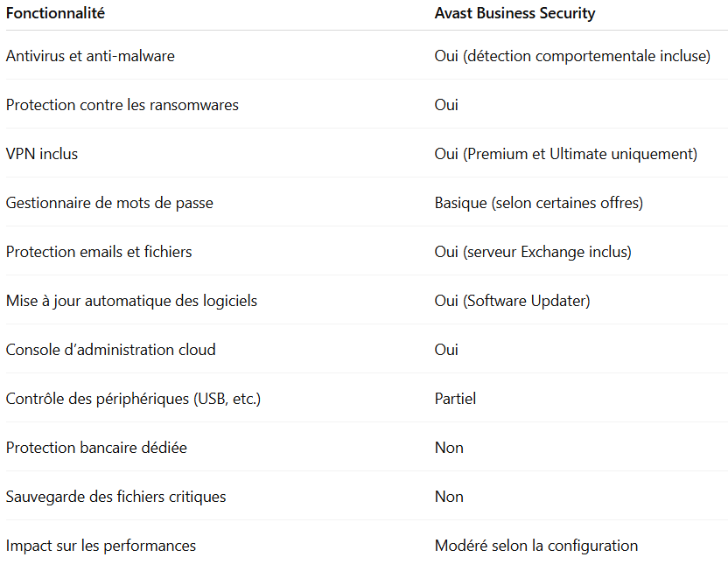Click "Basique (selon certaines offres)" value

538,203
